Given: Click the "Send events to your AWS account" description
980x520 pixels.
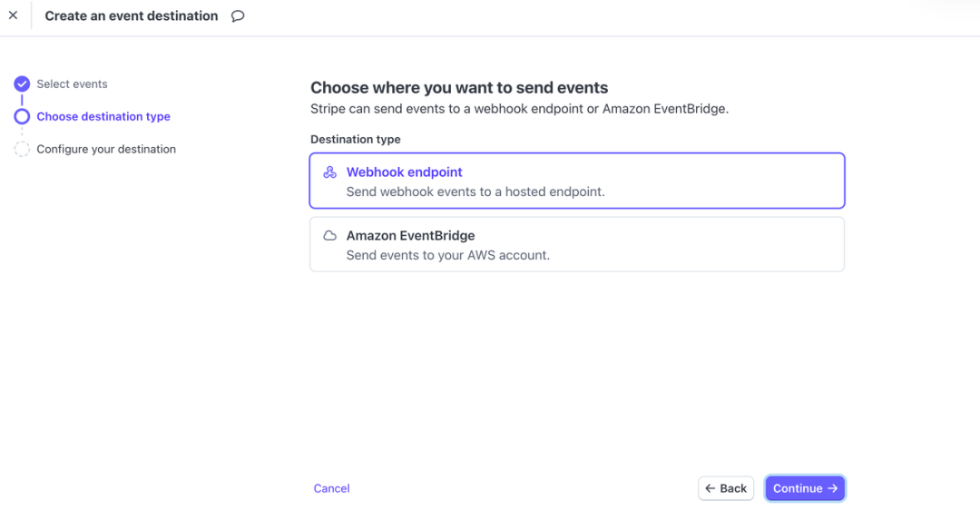Looking at the screenshot, I should coord(448,255).
